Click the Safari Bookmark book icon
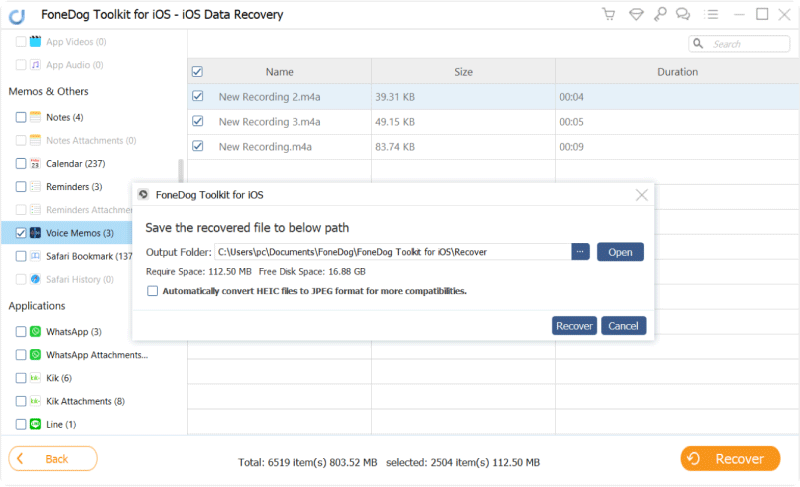This screenshot has width=800, height=487. click(x=35, y=256)
